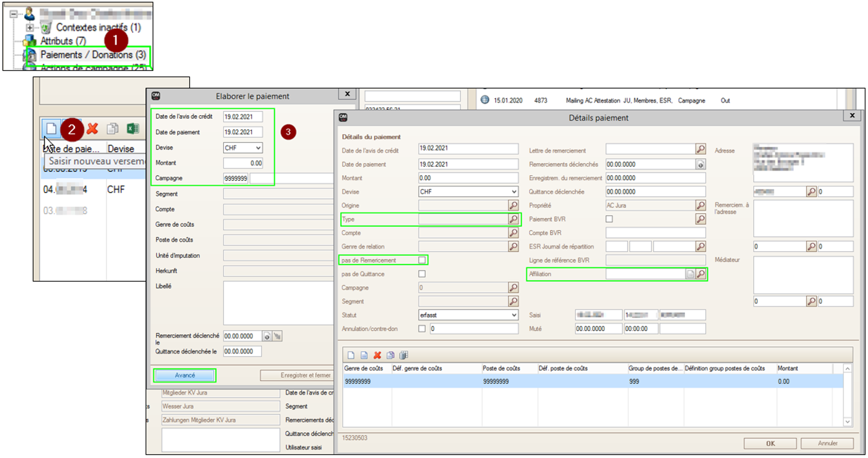
Task: Expand the Contextes inactifs tree node
Action: click(x=30, y=28)
